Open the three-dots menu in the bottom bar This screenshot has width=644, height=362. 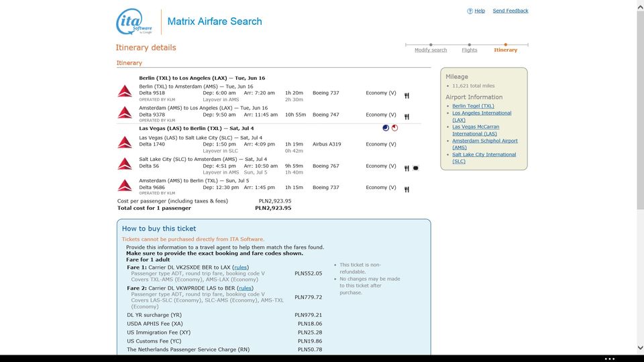(x=610, y=359)
